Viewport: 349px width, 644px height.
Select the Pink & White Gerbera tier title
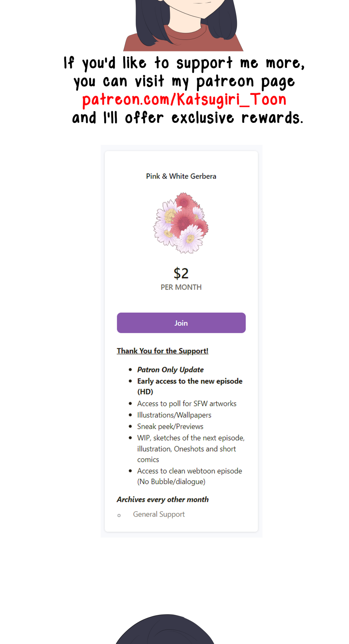(x=181, y=176)
